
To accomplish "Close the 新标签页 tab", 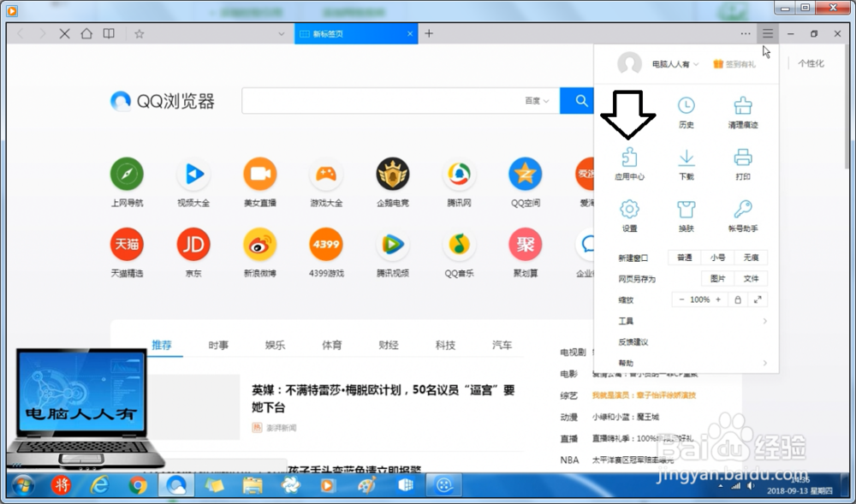I will [x=410, y=34].
